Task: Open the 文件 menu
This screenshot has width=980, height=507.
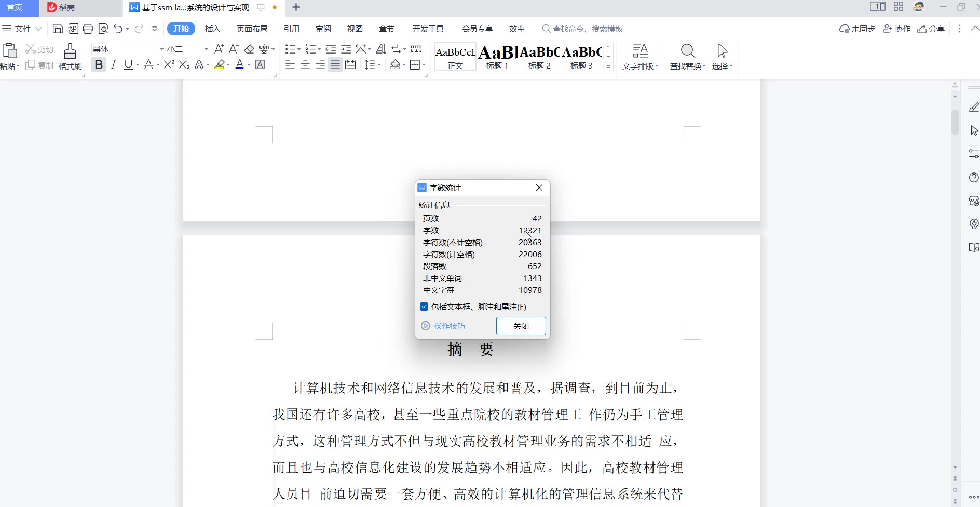Action: click(x=22, y=29)
